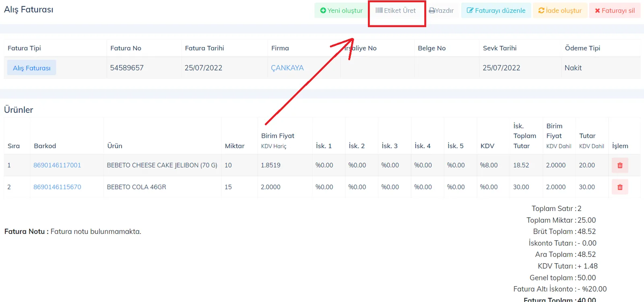The image size is (644, 302).
Task: Click Fatura Altı İskonto value %20.00
Action: coord(594,289)
